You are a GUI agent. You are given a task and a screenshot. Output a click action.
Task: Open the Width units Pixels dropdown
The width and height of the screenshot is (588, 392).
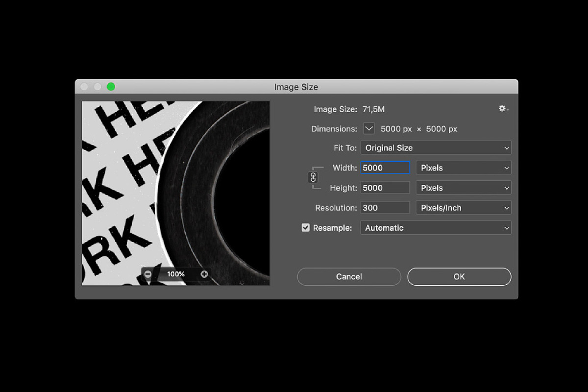tap(463, 168)
